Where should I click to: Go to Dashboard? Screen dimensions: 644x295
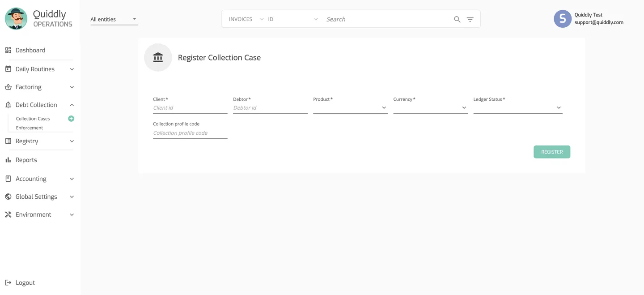click(x=30, y=50)
